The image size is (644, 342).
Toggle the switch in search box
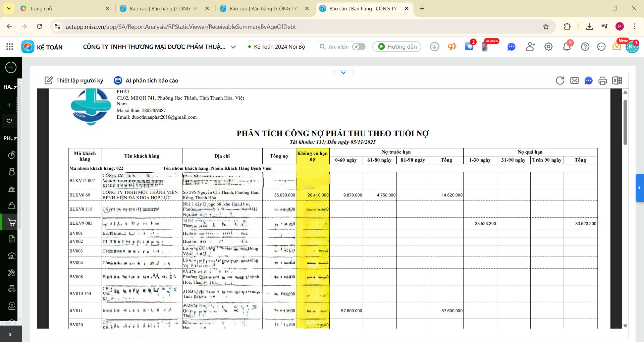[x=359, y=47]
